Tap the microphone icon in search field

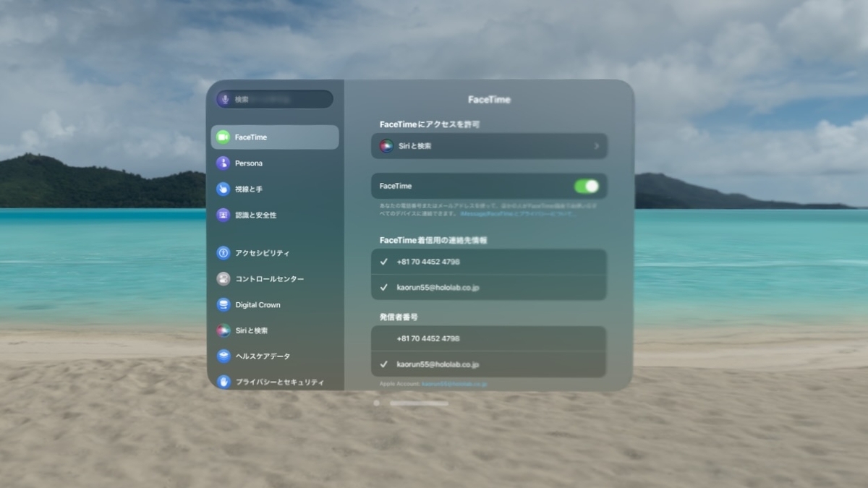[225, 99]
